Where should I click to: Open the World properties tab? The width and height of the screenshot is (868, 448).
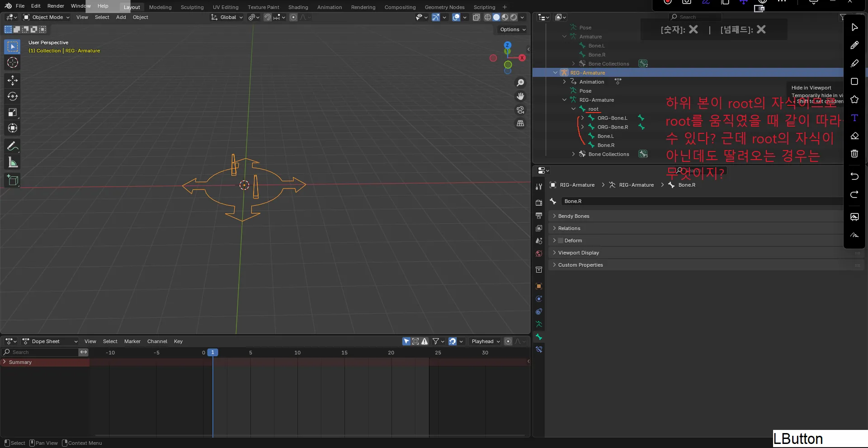pyautogui.click(x=539, y=254)
